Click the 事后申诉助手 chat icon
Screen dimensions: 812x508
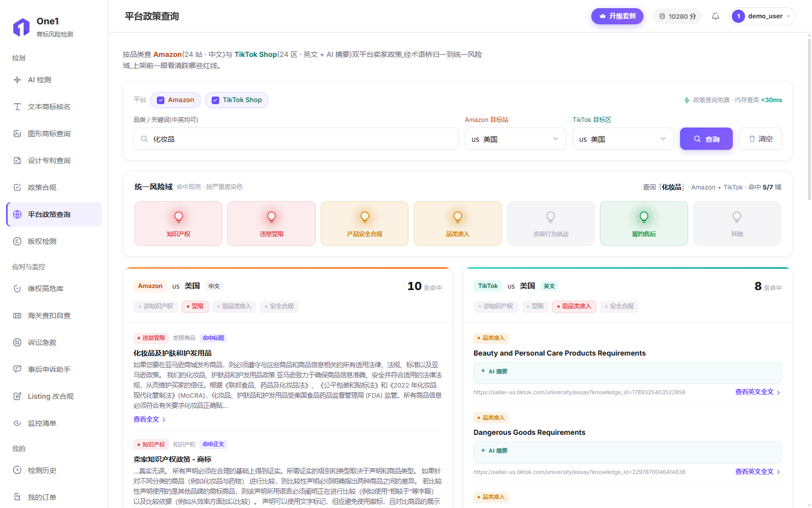(17, 369)
